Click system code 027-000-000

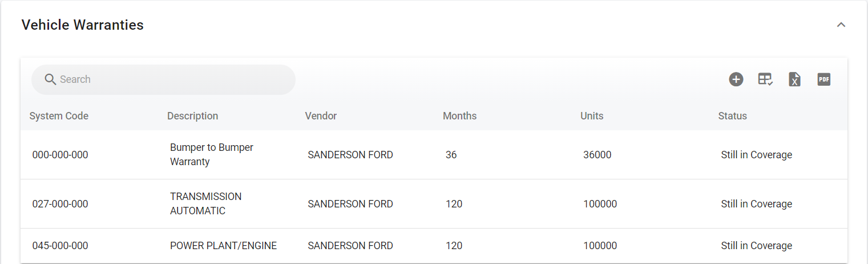pyautogui.click(x=60, y=204)
